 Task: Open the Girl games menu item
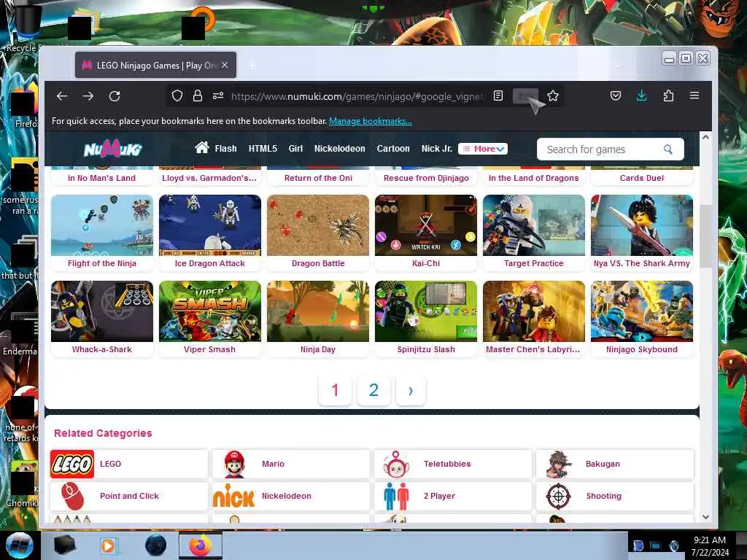295,149
